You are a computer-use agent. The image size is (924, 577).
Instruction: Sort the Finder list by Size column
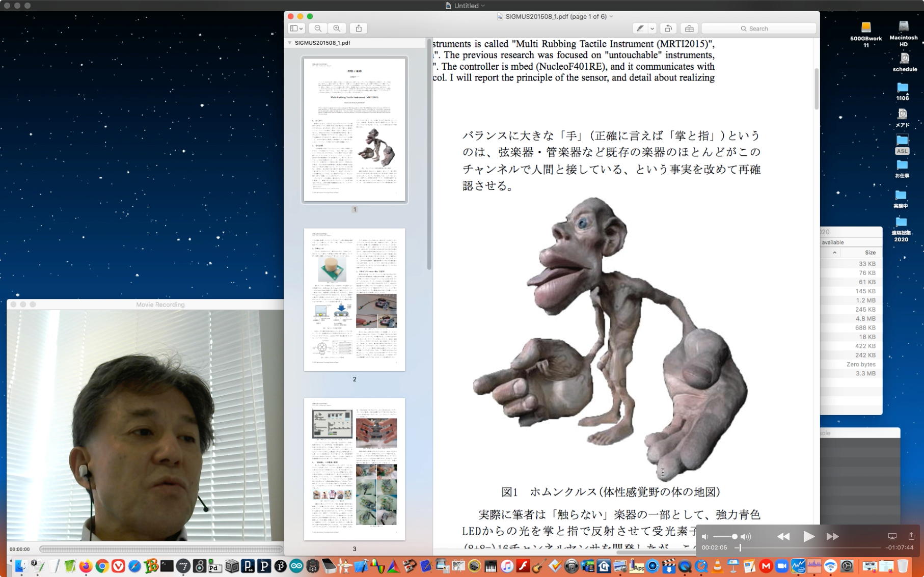pos(870,253)
